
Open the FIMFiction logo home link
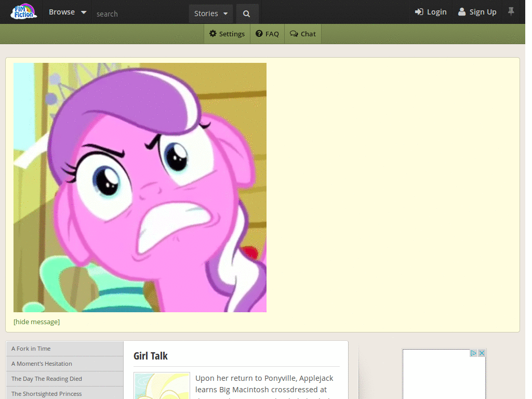point(23,12)
